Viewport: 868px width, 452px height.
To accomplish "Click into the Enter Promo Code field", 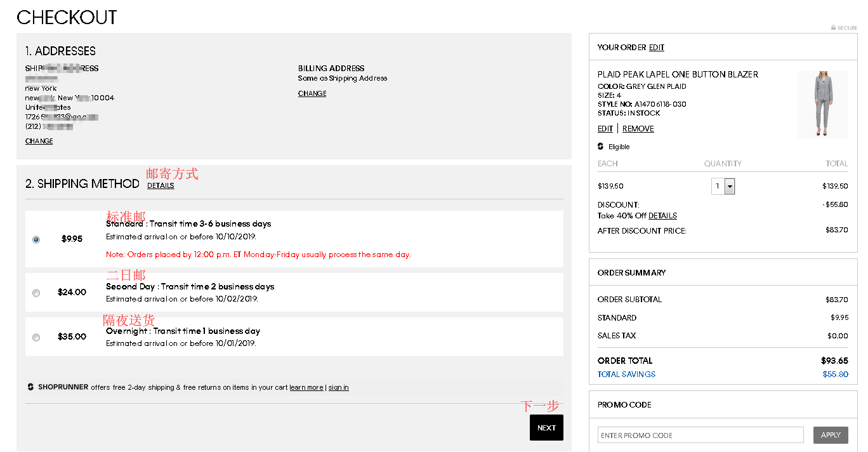I will click(x=700, y=435).
